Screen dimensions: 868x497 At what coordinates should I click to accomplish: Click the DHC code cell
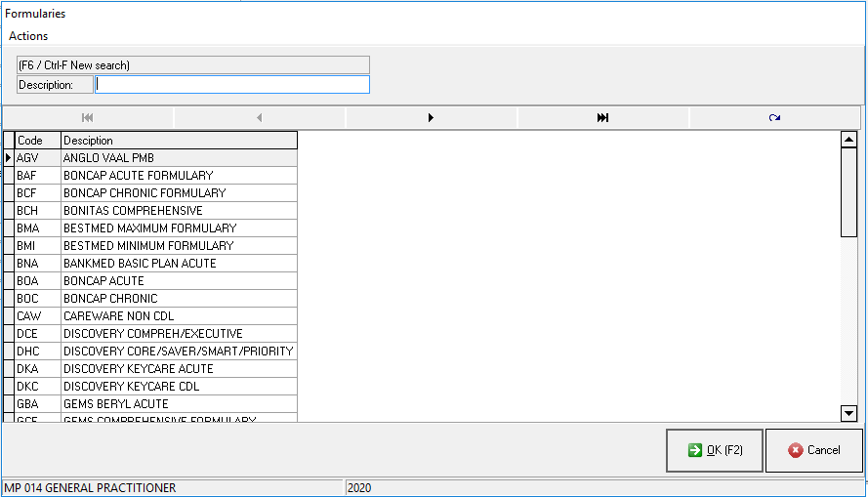pos(38,352)
